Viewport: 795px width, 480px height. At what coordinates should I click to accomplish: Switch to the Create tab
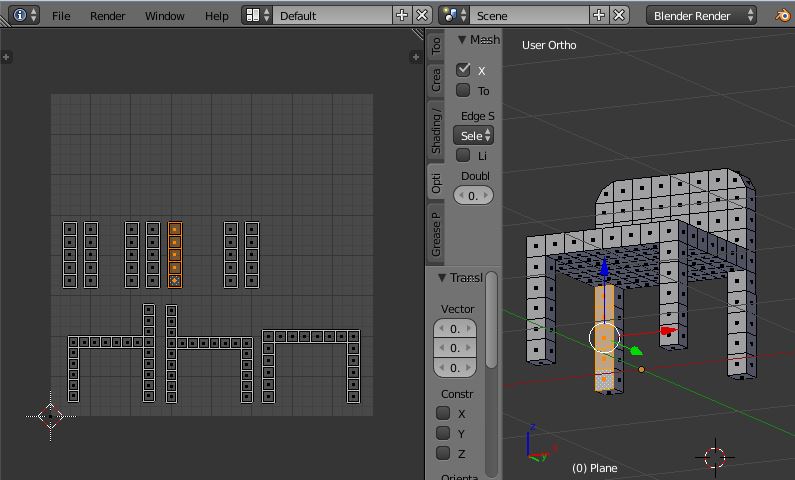tap(436, 80)
